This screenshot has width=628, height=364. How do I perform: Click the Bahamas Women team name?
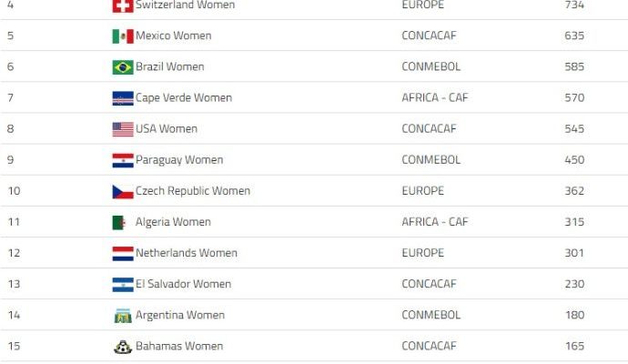[179, 346]
